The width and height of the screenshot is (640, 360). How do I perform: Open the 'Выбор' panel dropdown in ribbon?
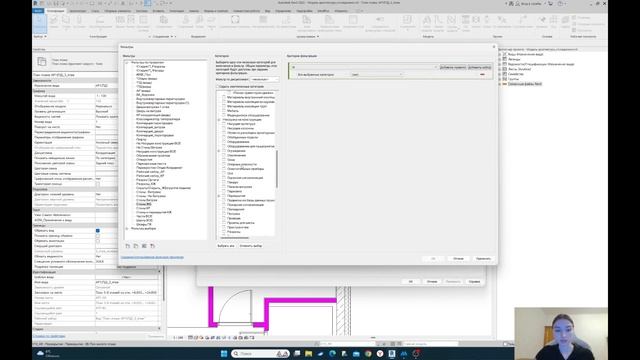(x=40, y=36)
